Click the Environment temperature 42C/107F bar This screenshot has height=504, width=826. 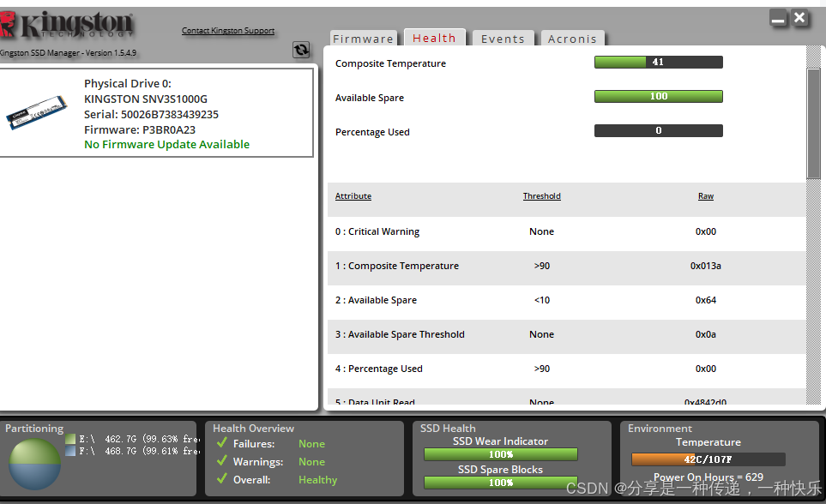pos(708,459)
